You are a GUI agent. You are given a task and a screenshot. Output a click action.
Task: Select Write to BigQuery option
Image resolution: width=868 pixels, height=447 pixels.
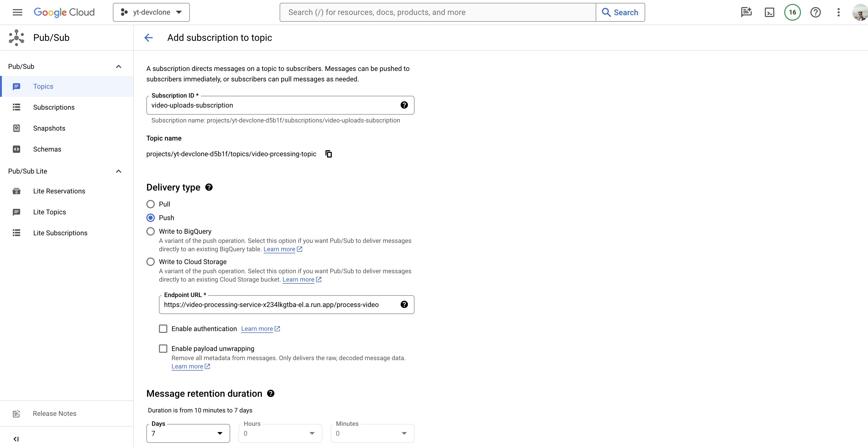pyautogui.click(x=151, y=231)
